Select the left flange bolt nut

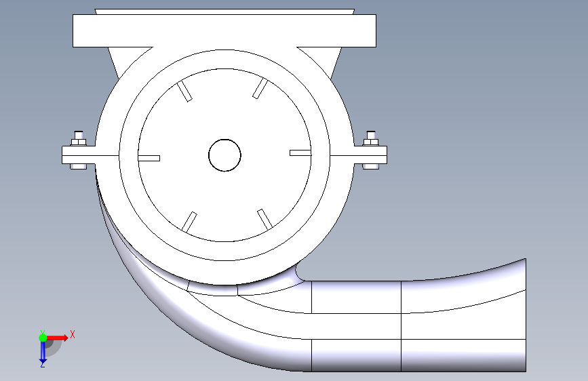(x=79, y=142)
